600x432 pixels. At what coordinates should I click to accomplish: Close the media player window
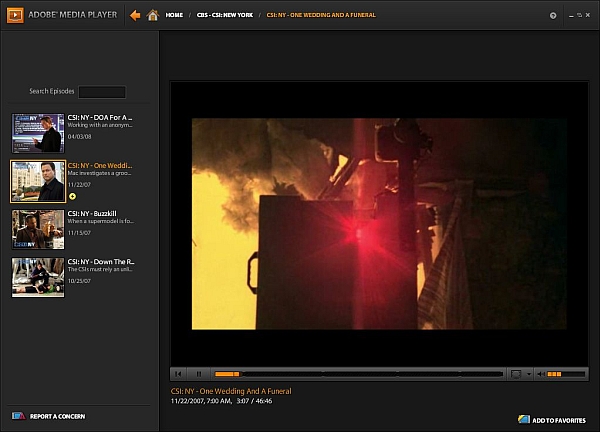(588, 15)
